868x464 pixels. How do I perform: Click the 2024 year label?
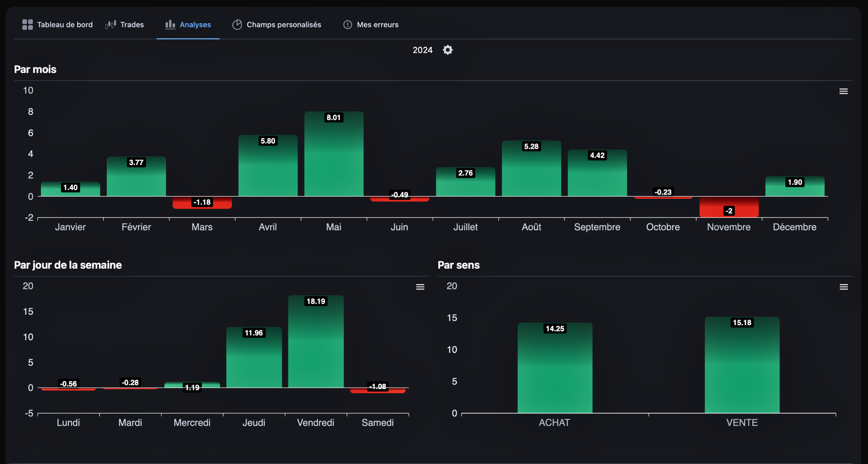click(422, 50)
